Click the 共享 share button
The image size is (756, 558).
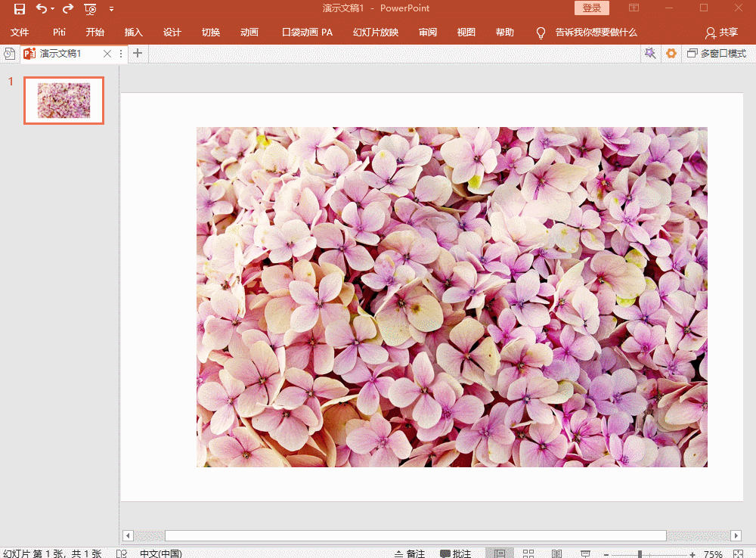(720, 33)
